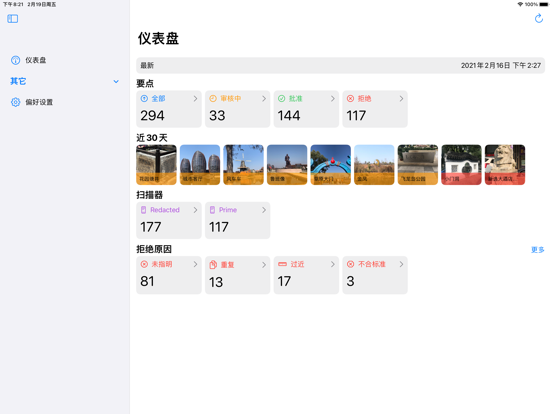Open 审核中 card via its chevron

coord(264,99)
